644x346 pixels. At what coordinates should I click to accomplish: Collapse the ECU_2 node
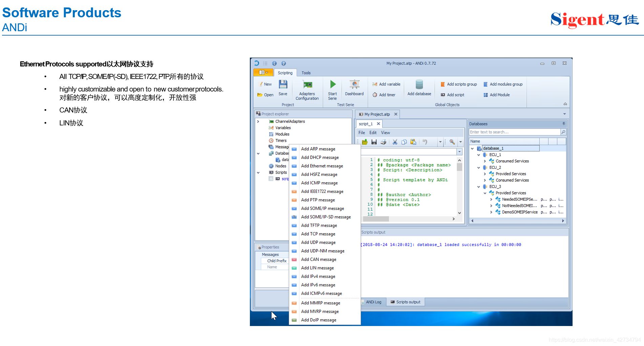tap(479, 167)
